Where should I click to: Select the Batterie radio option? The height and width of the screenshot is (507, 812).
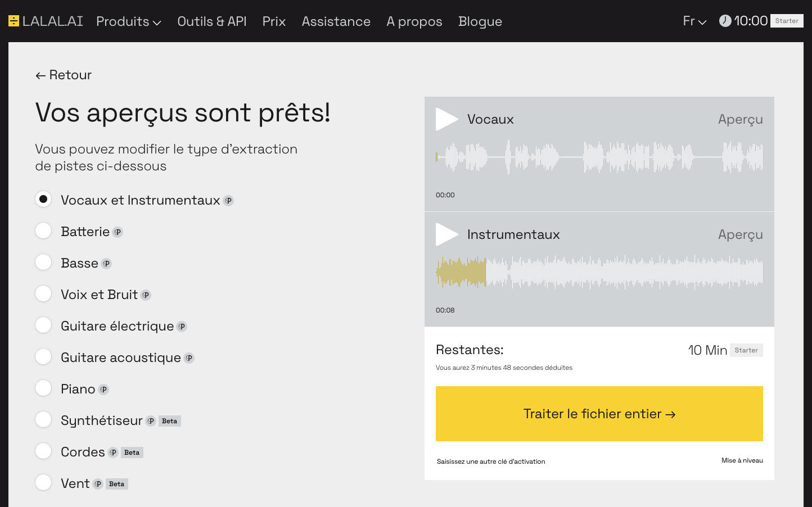[43, 231]
